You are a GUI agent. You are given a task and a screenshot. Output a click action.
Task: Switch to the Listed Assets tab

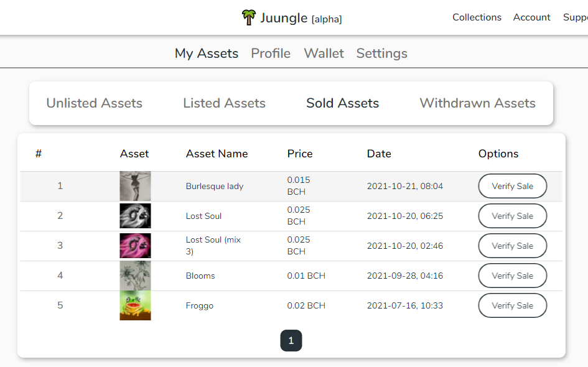coord(224,103)
